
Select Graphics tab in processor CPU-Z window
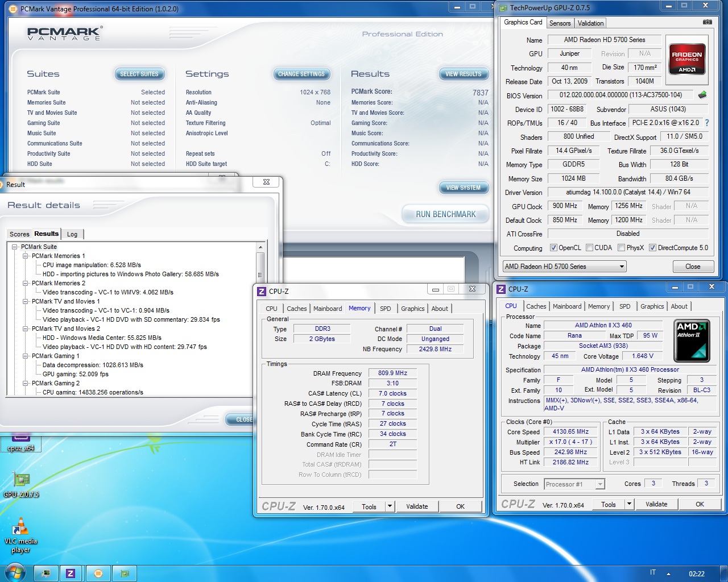pos(652,306)
